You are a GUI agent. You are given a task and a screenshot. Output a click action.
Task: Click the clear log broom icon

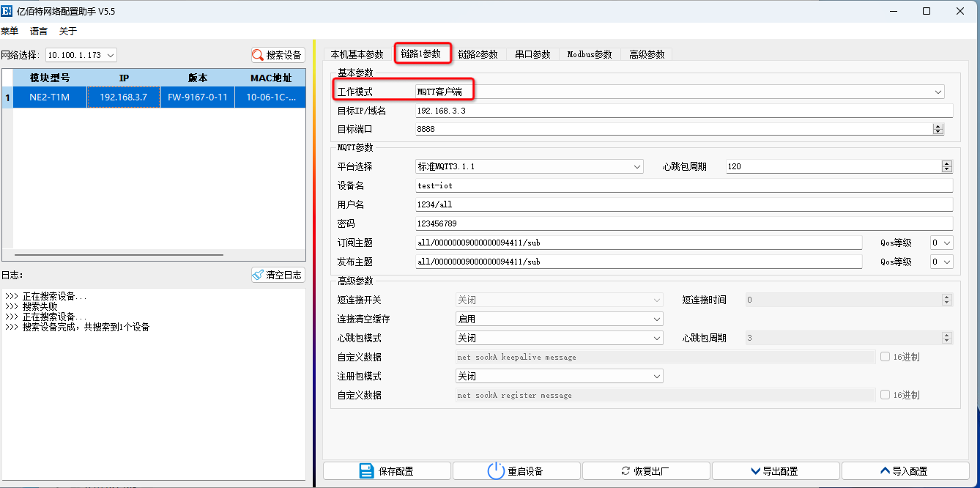[x=258, y=275]
